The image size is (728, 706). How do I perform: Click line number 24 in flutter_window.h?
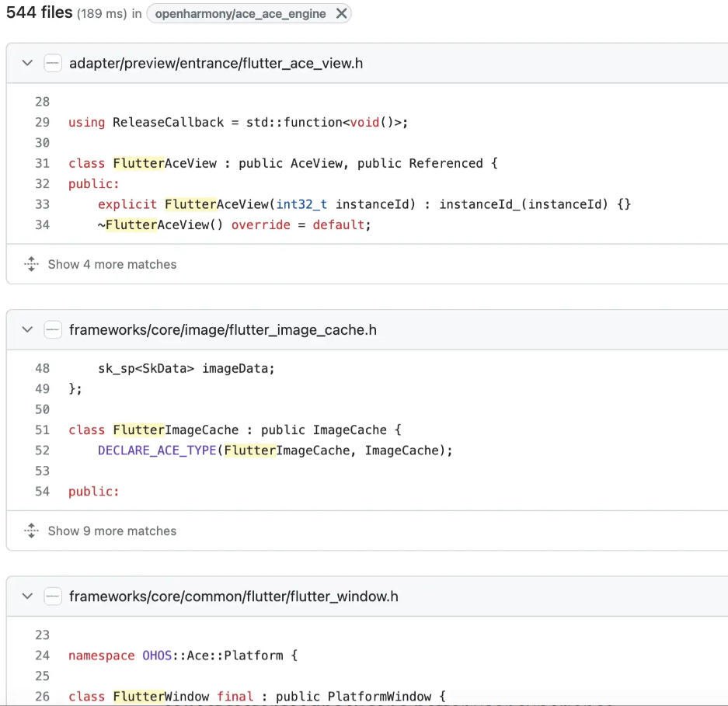pyautogui.click(x=42, y=656)
